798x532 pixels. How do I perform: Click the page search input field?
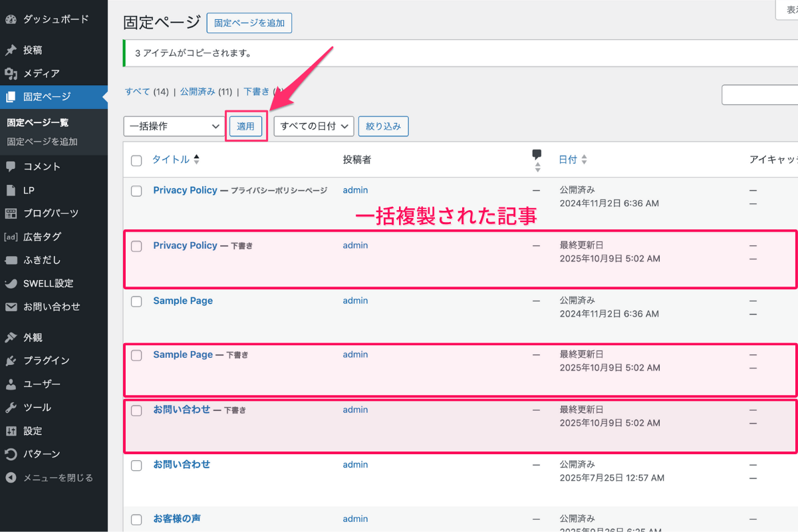(759, 95)
